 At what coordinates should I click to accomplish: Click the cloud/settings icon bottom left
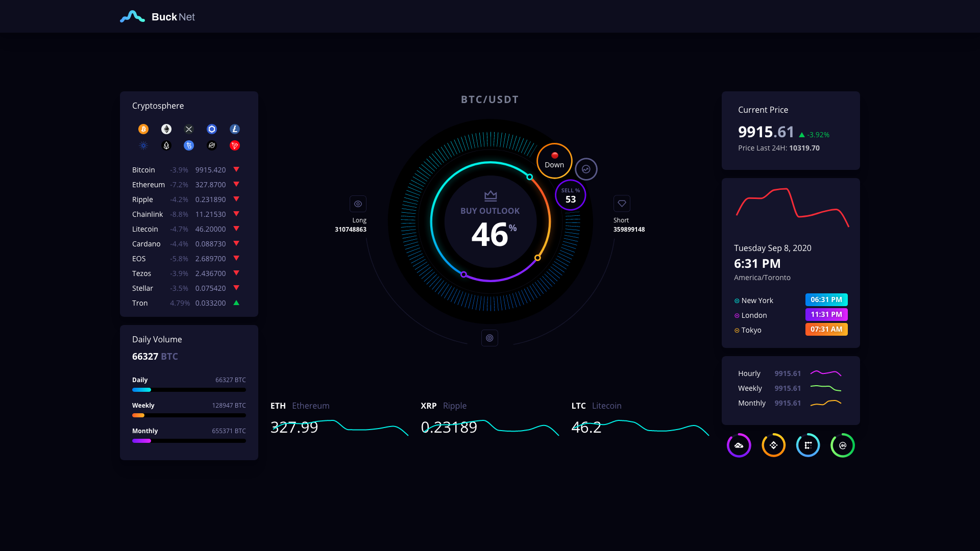coord(739,445)
